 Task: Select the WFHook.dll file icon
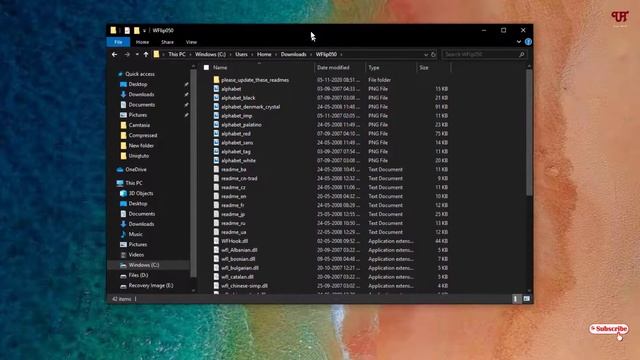(216, 241)
